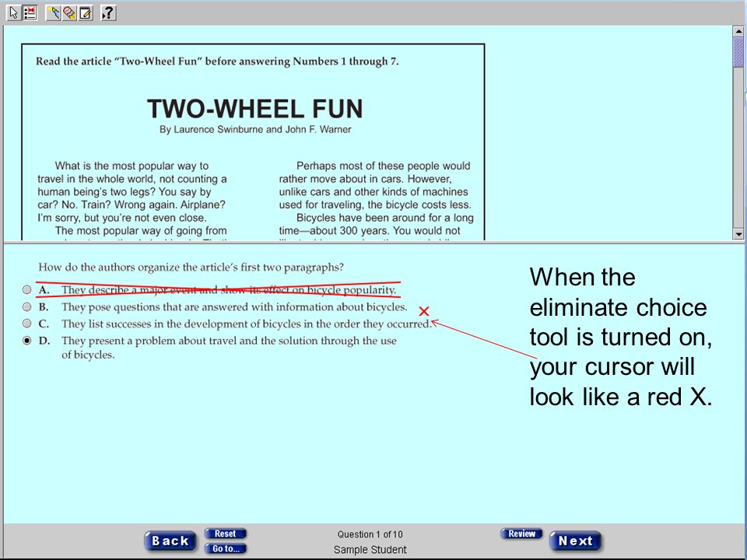Click the 'Question 1 of 10' indicator
Viewport: 747px width, 560px height.
point(370,534)
